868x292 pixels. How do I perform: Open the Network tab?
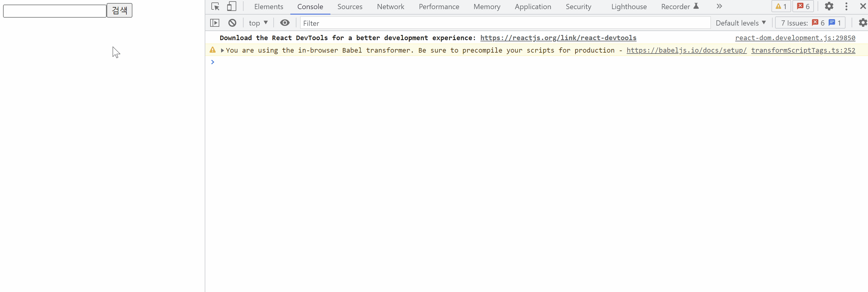[391, 6]
